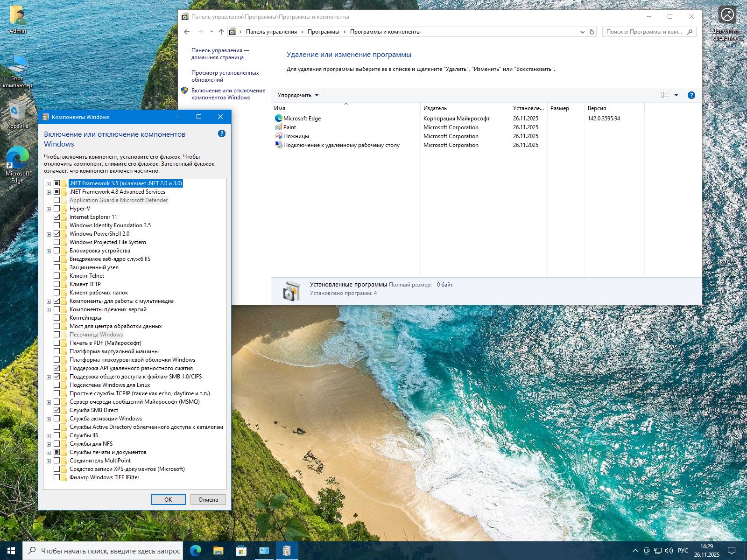
Task: Click the blue help icon in programs toolbar
Action: (691, 95)
